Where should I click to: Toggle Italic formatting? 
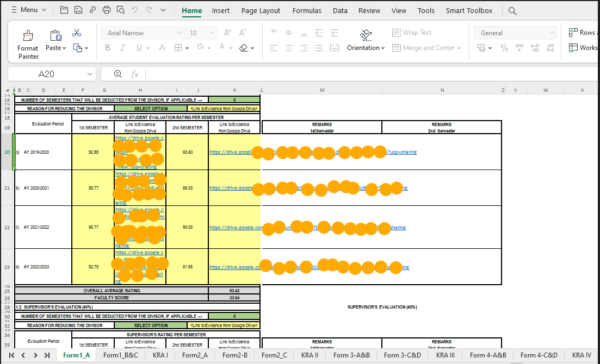[122, 48]
